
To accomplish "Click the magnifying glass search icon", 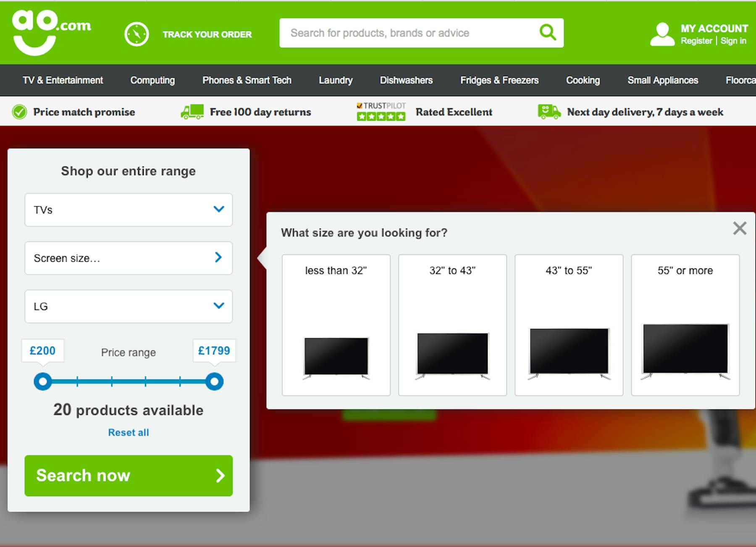I will tap(548, 32).
